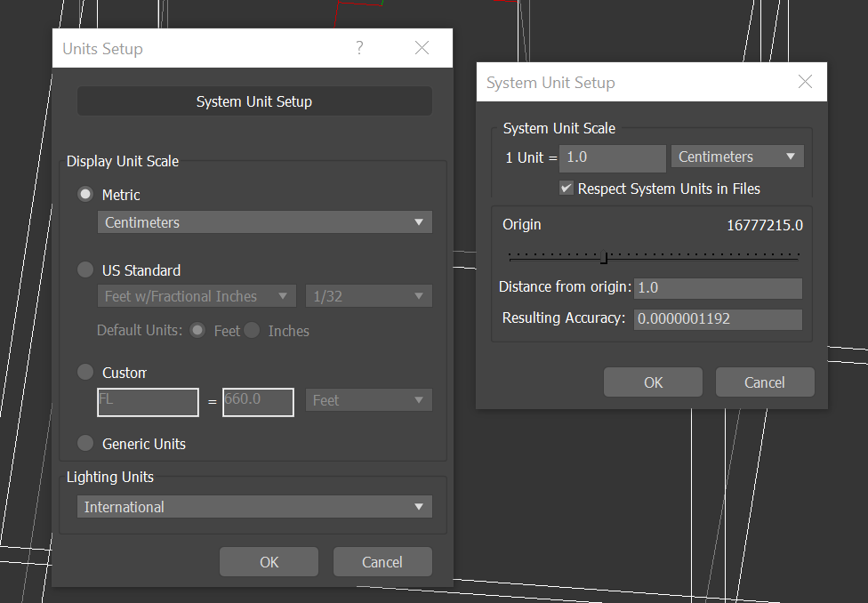This screenshot has height=603, width=868.
Task: Close the Units Setup dialog
Action: pos(422,48)
